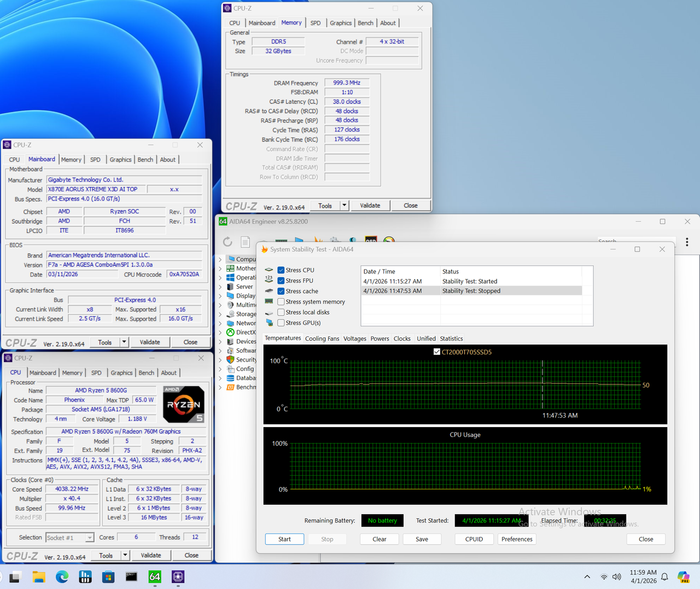Uncheck the Stress cache checkbox
The width and height of the screenshot is (700, 589).
(x=281, y=291)
